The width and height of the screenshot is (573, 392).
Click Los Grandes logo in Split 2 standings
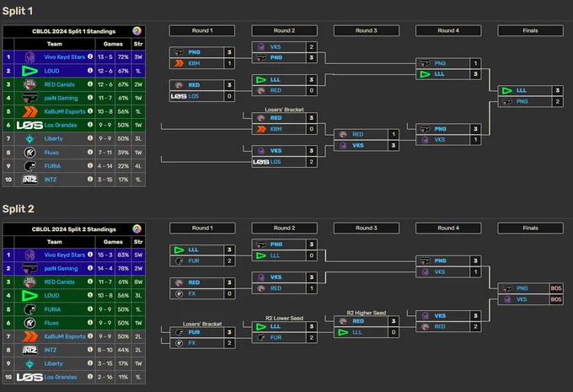(x=29, y=377)
